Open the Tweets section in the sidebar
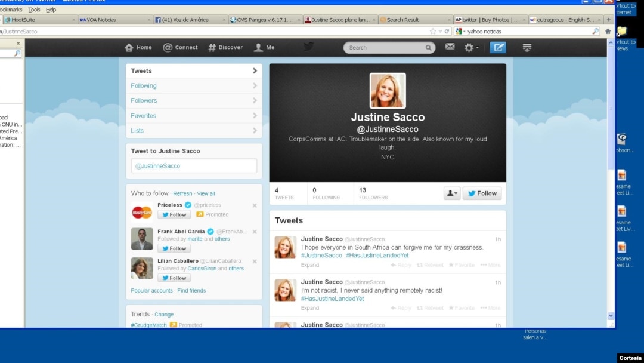 coord(194,70)
